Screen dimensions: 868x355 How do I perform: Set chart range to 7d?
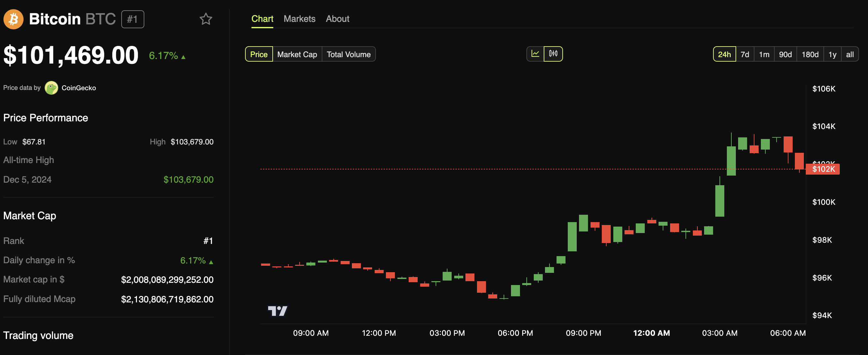pos(745,54)
